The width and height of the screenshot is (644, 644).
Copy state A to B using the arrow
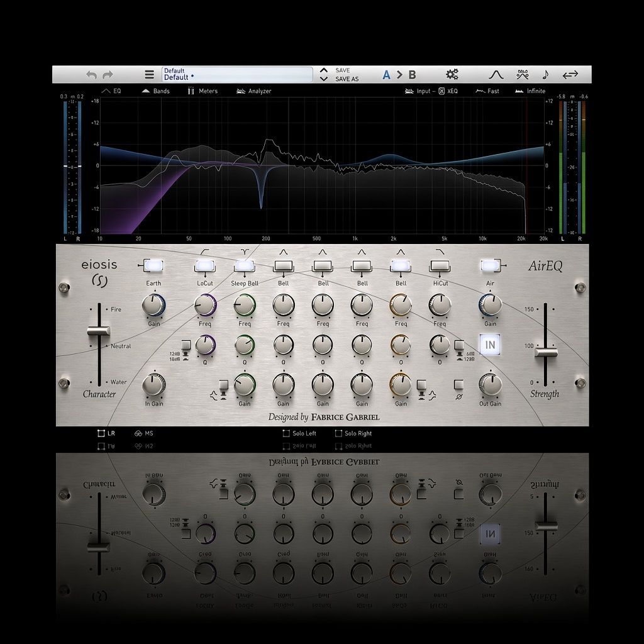399,75
